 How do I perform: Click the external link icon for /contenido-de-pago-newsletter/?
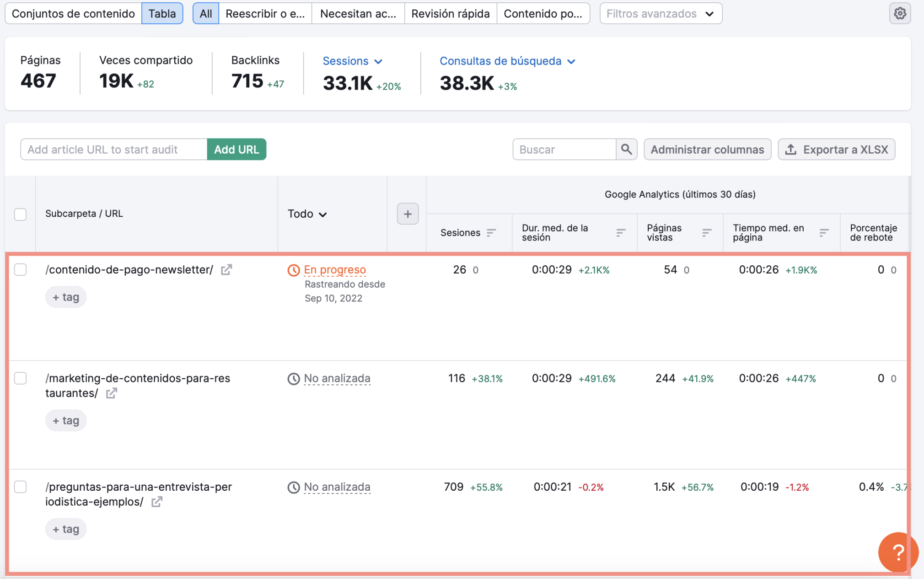coord(226,269)
